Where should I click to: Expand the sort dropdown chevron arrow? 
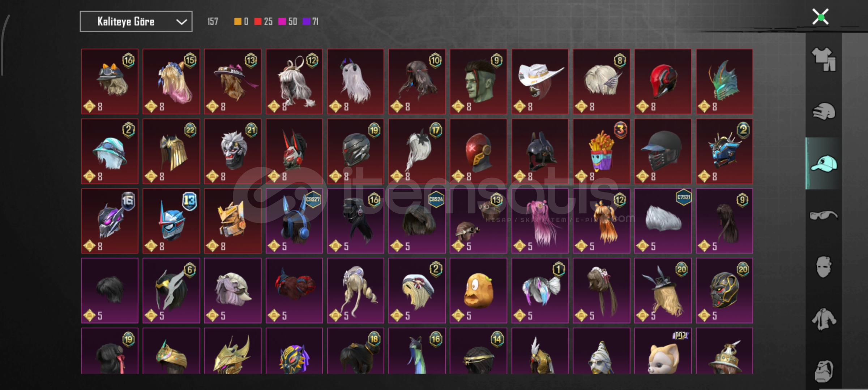[x=181, y=22]
